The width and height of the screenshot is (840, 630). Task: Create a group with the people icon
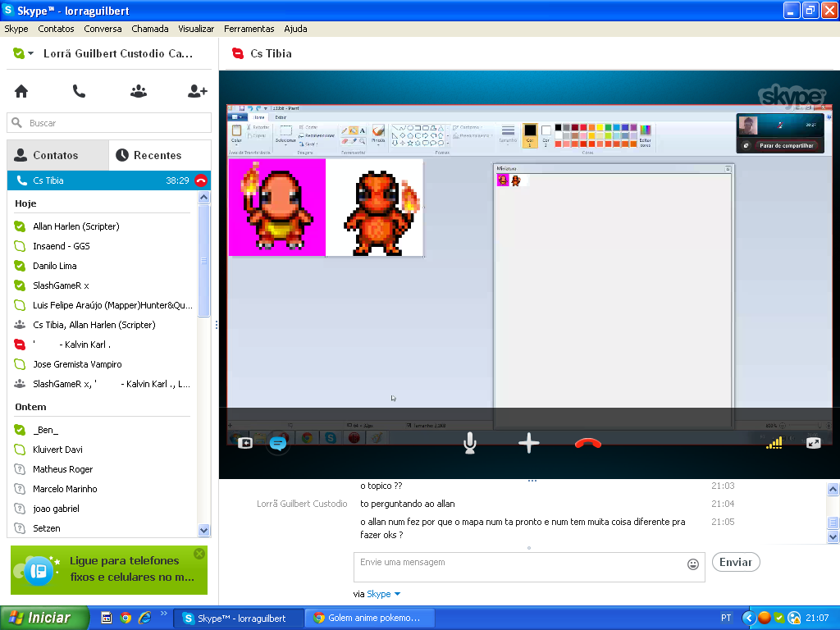coord(139,92)
